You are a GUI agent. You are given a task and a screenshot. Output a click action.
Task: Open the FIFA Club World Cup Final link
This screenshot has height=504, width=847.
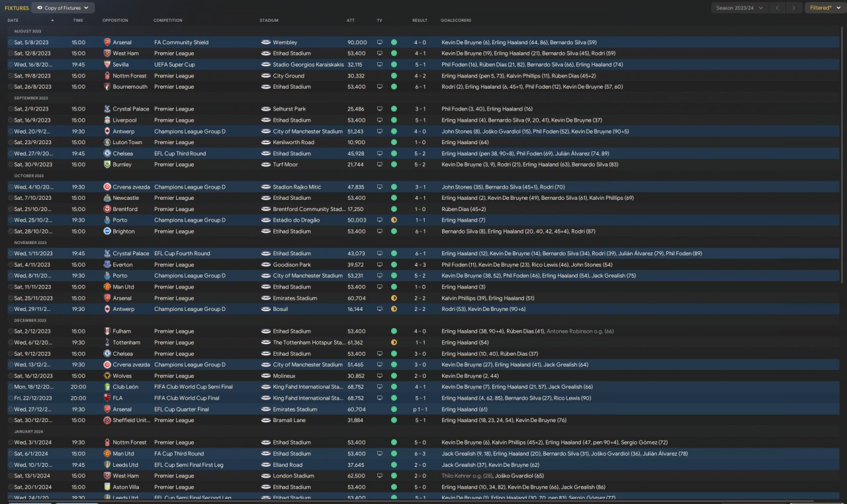pyautogui.click(x=187, y=398)
